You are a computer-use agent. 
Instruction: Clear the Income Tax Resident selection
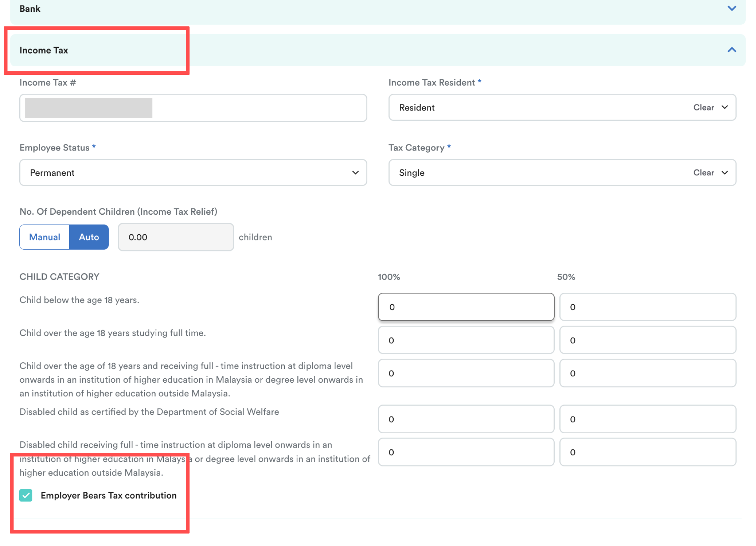(x=703, y=107)
